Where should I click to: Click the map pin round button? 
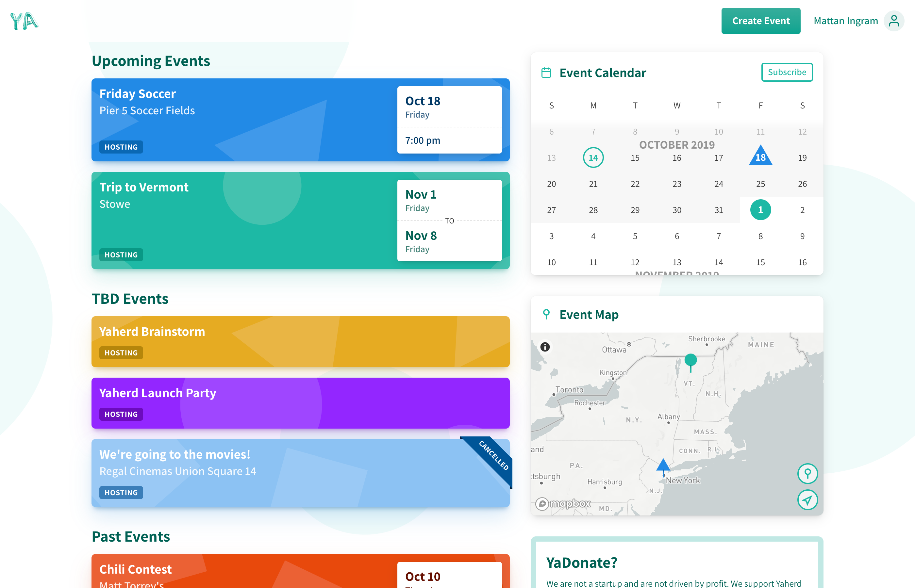point(807,473)
